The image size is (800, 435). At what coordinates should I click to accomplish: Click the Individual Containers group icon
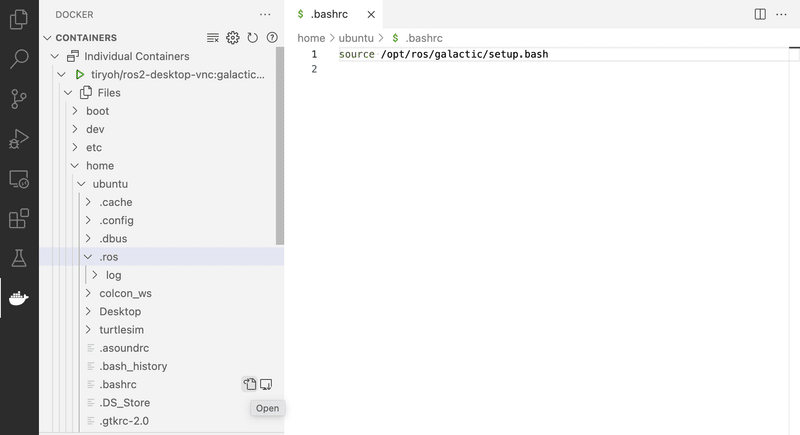click(x=73, y=56)
